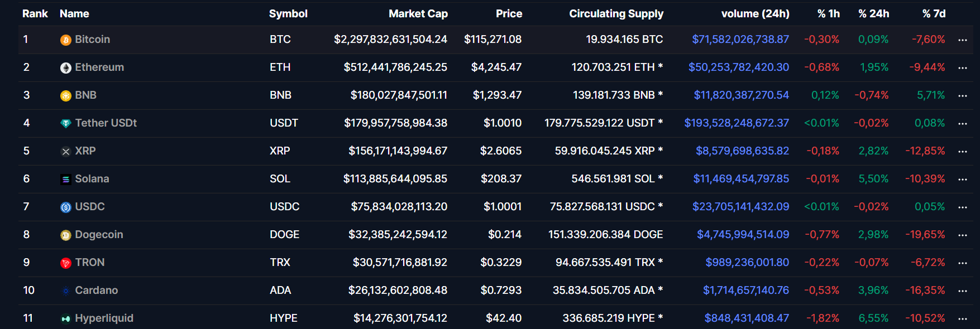Click the Solana logo icon
This screenshot has height=329, width=980.
point(65,180)
